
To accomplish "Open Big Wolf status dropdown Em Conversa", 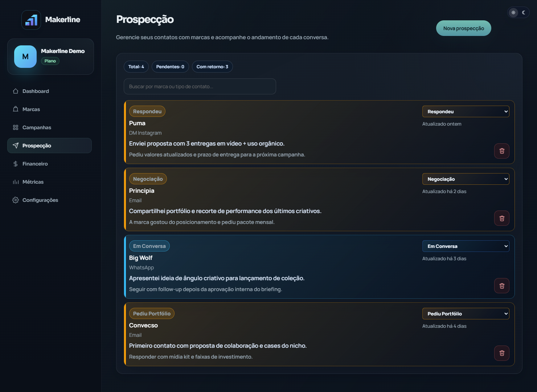I will [466, 246].
